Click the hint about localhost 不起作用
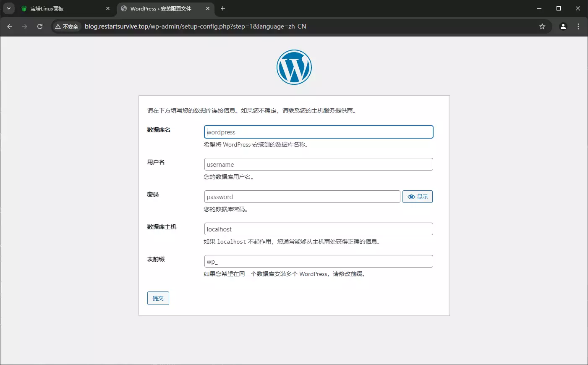The width and height of the screenshot is (588, 365). click(x=292, y=242)
